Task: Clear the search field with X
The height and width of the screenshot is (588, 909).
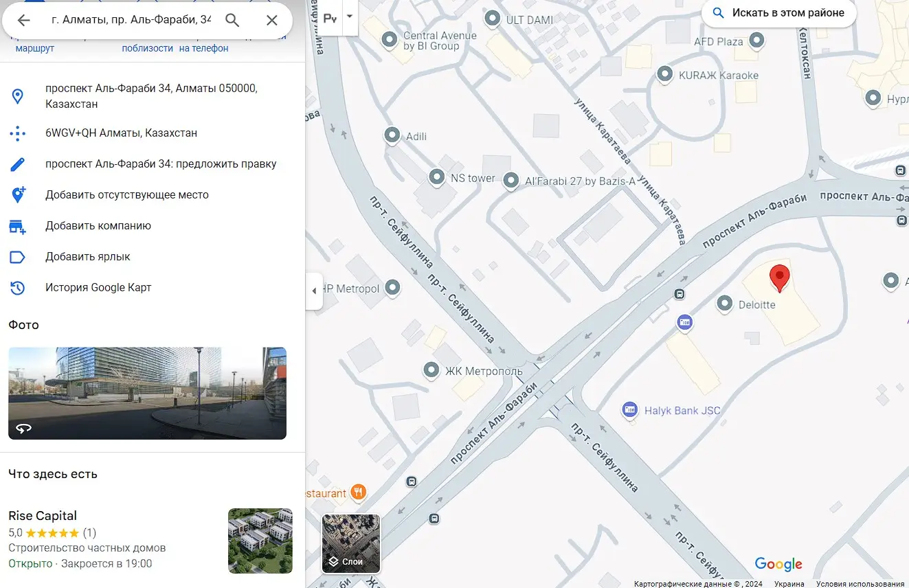Action: (x=271, y=21)
